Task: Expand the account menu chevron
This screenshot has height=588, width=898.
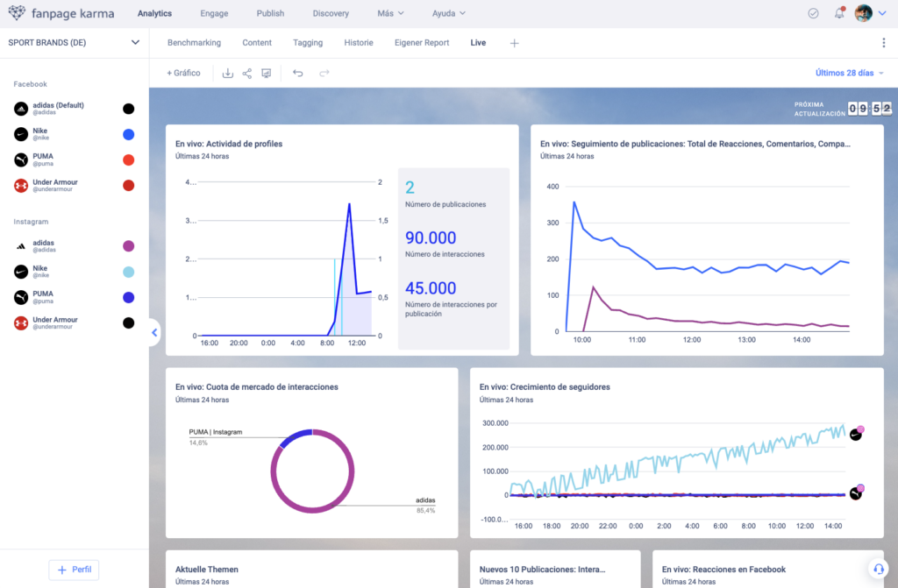Action: [882, 13]
